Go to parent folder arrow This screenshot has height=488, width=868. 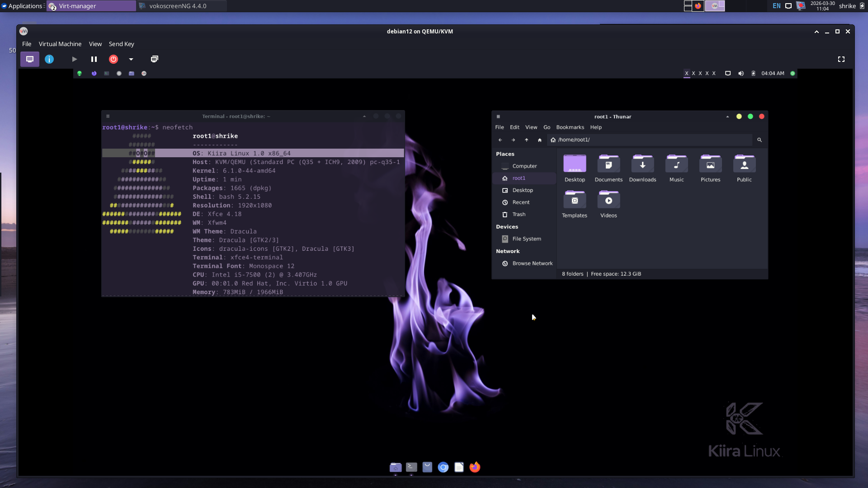pos(526,140)
